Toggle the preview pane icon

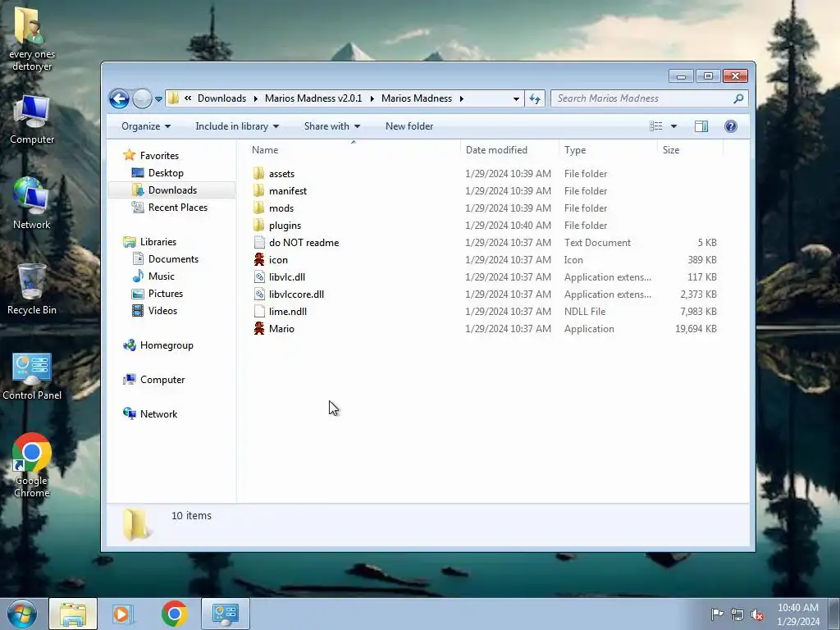[x=701, y=126]
